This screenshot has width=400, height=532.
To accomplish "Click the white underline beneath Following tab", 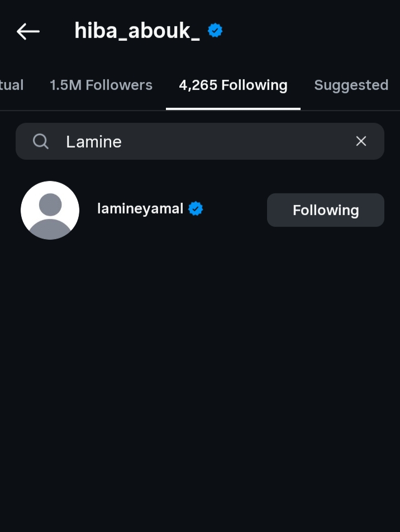I will tap(233, 109).
